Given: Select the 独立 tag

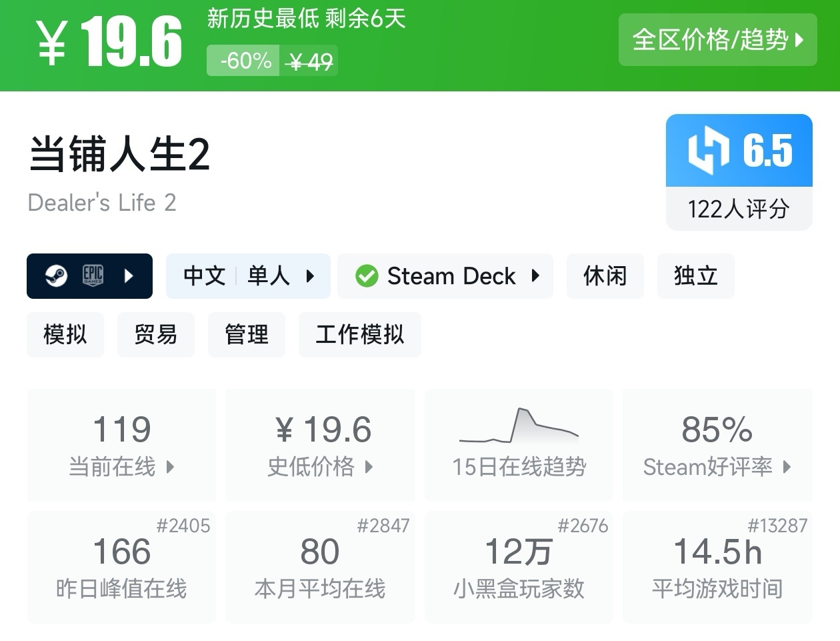Looking at the screenshot, I should point(695,275).
